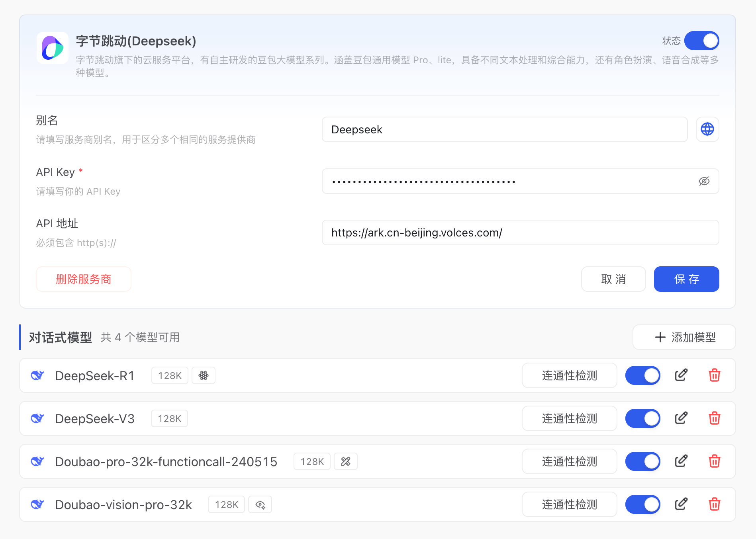Click whale logo beside Doubao-vision-pro-32k
Image resolution: width=756 pixels, height=539 pixels.
tap(37, 504)
